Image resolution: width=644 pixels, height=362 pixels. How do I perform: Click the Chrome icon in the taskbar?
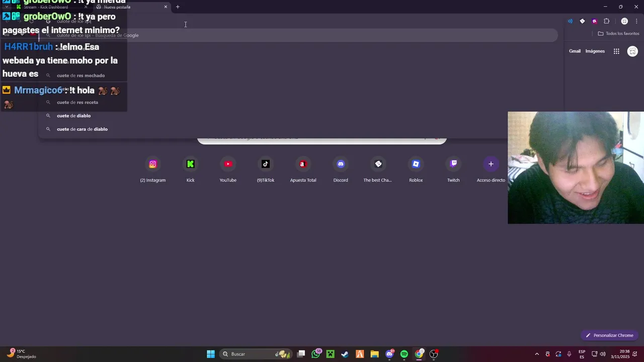(x=419, y=354)
